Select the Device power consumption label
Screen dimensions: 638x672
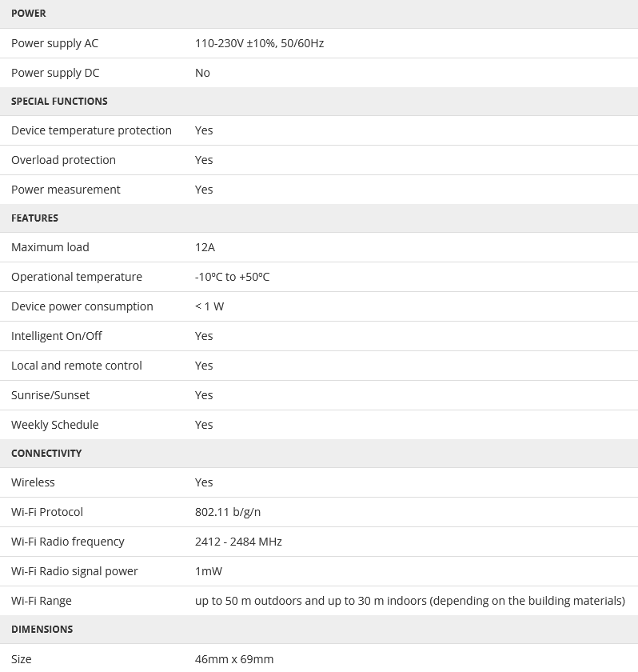click(x=82, y=306)
